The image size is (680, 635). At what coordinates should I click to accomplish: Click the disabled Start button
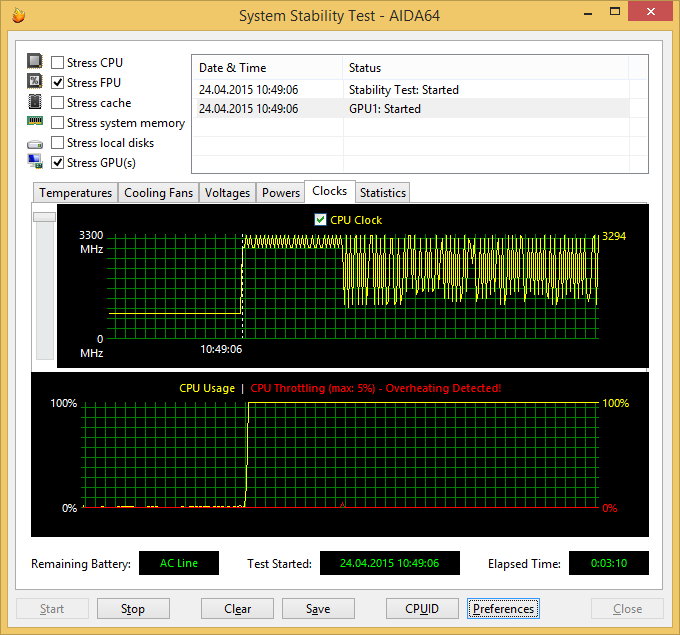(52, 609)
